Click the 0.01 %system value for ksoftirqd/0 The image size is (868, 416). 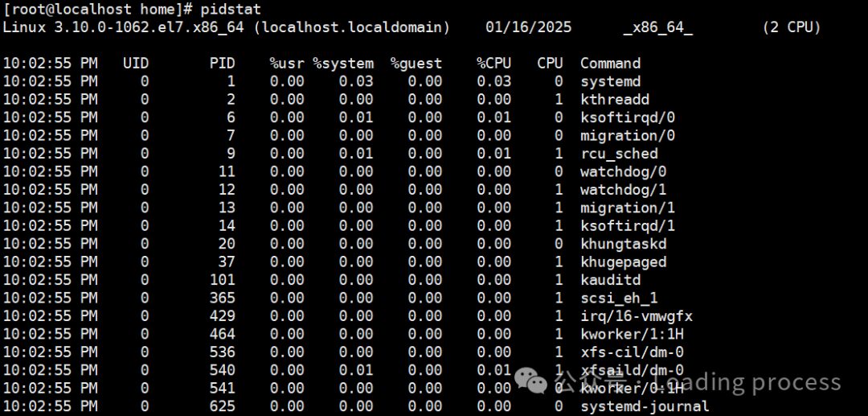point(356,117)
